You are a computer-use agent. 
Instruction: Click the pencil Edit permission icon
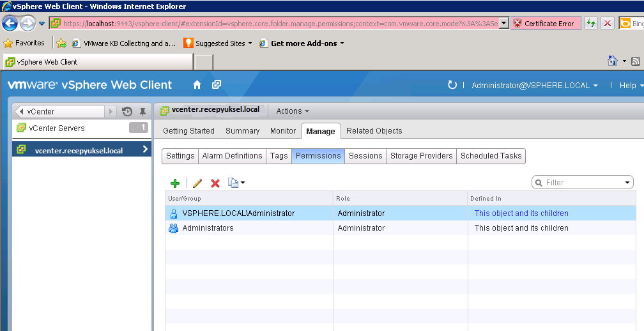(197, 183)
